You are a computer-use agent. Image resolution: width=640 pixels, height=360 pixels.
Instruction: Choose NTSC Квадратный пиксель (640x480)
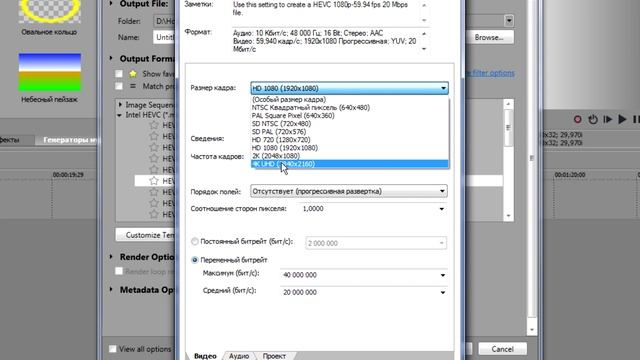pos(350,107)
